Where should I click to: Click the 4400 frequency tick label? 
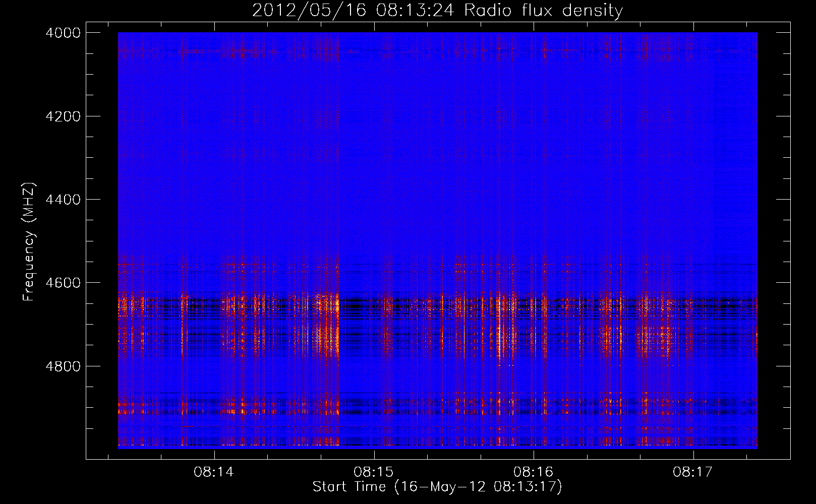[x=63, y=200]
